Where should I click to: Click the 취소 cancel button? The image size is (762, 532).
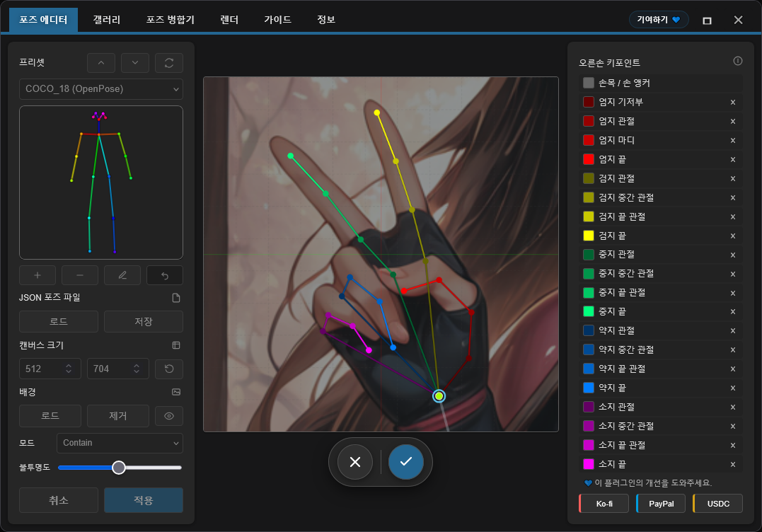pyautogui.click(x=59, y=500)
